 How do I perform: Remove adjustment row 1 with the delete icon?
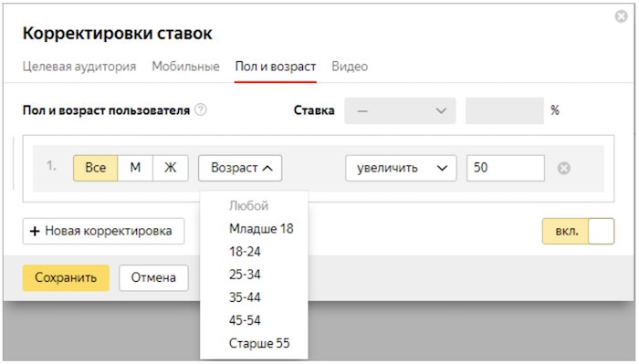(564, 168)
